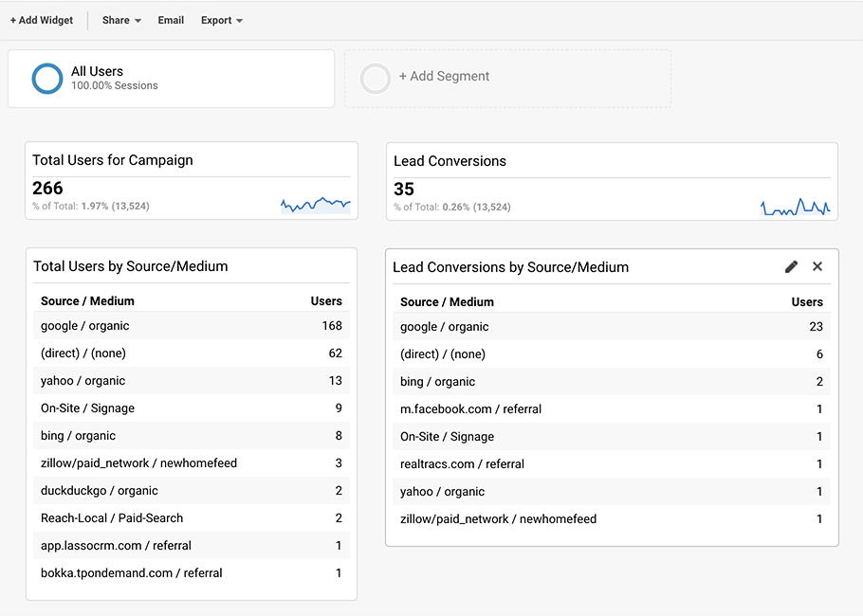Click Total Users by Source/Medium title

point(131,266)
